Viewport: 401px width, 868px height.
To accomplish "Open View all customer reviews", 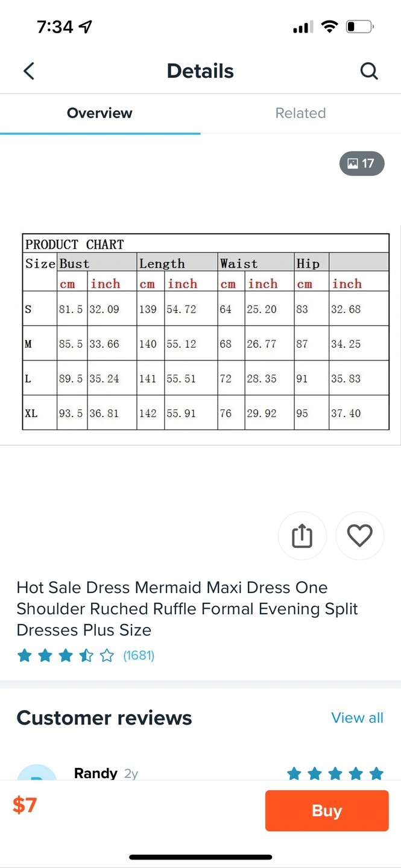I will coord(357,718).
